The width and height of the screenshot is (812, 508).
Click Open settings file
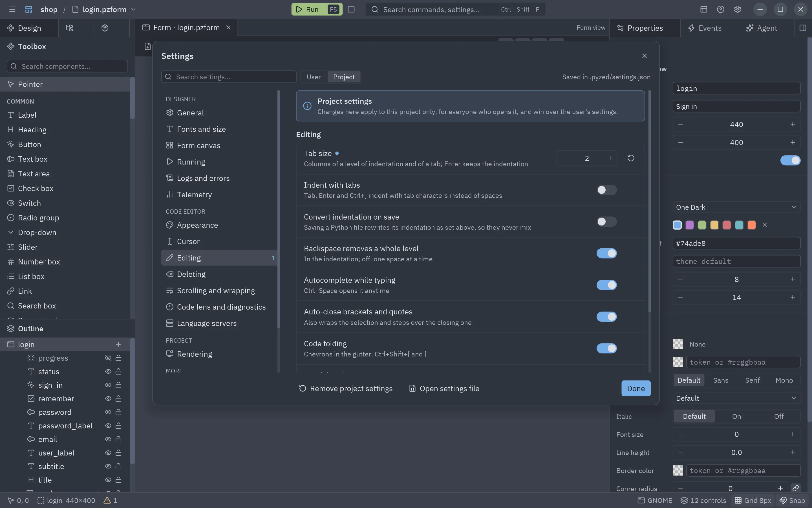click(444, 388)
